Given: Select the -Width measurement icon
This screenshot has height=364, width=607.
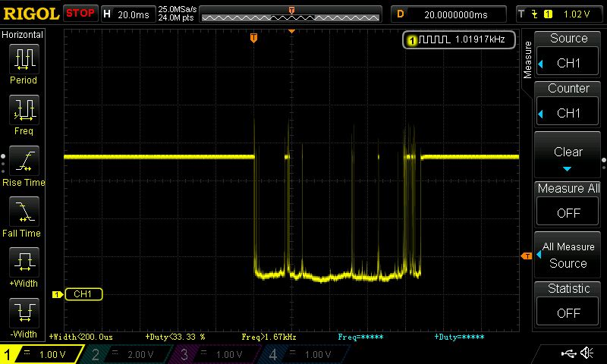Looking at the screenshot, I should 24,312.
